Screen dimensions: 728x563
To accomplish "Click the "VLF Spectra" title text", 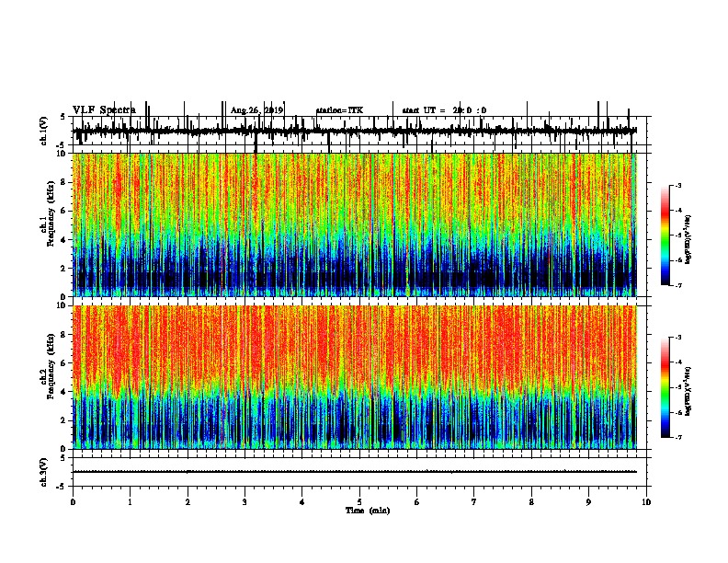I will 104,110.
